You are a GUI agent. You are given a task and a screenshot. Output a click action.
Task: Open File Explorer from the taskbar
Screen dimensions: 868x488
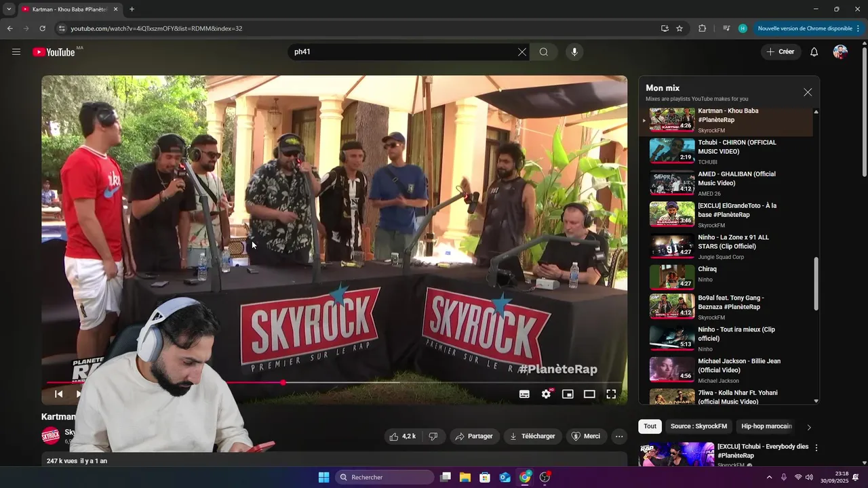pyautogui.click(x=465, y=477)
